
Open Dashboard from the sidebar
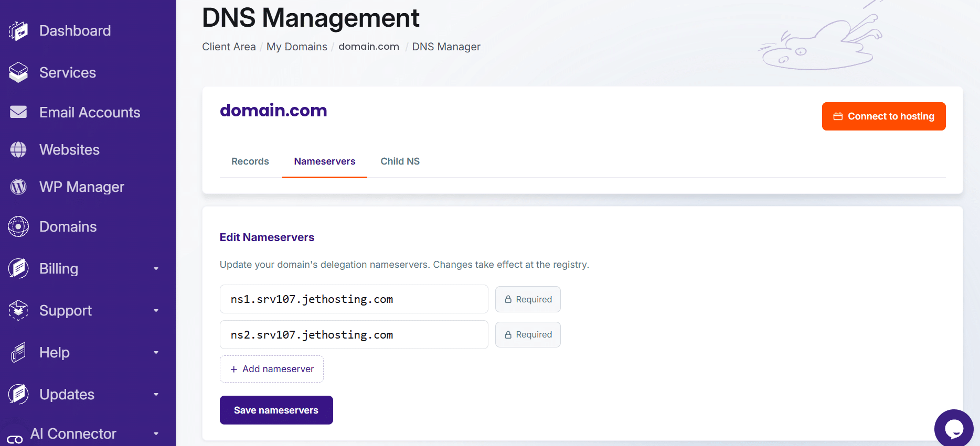[x=75, y=31]
